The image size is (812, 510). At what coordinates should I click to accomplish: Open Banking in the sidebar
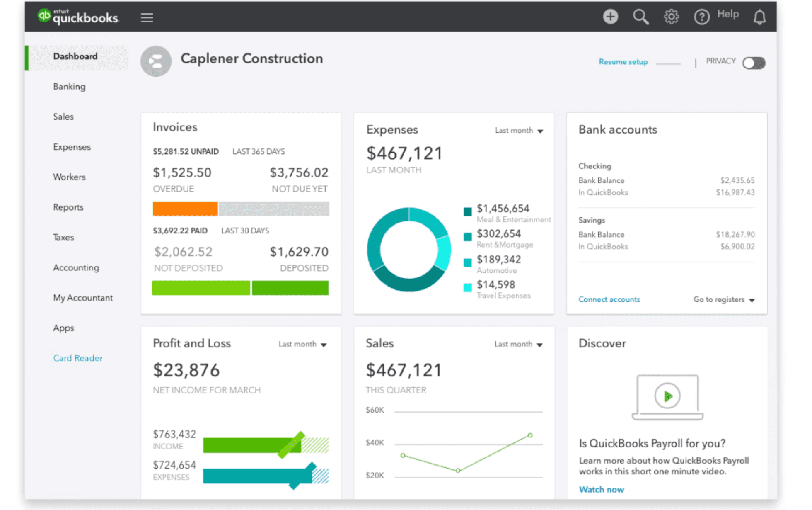point(69,87)
